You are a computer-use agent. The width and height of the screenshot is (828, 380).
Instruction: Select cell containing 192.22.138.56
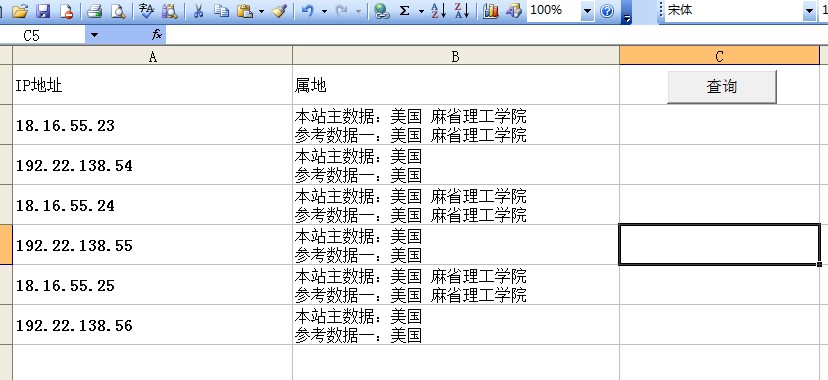[153, 325]
